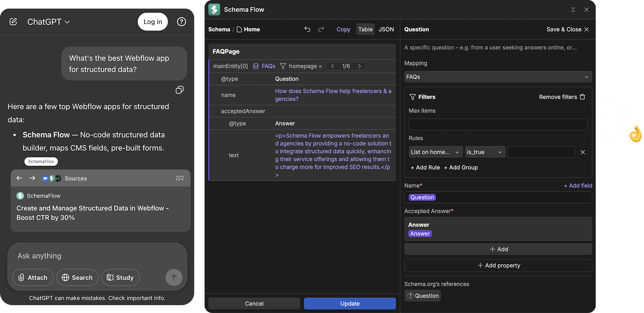Switch to the JSON view tab

[386, 30]
